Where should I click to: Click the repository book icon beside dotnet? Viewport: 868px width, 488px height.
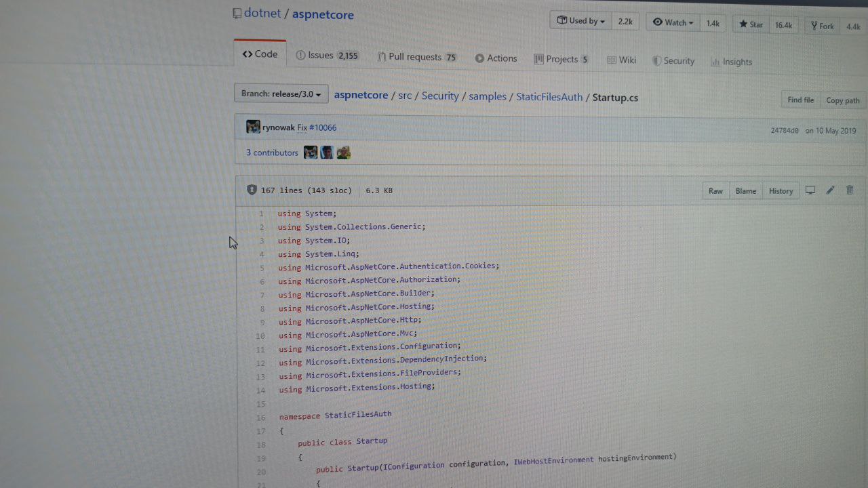pos(237,13)
